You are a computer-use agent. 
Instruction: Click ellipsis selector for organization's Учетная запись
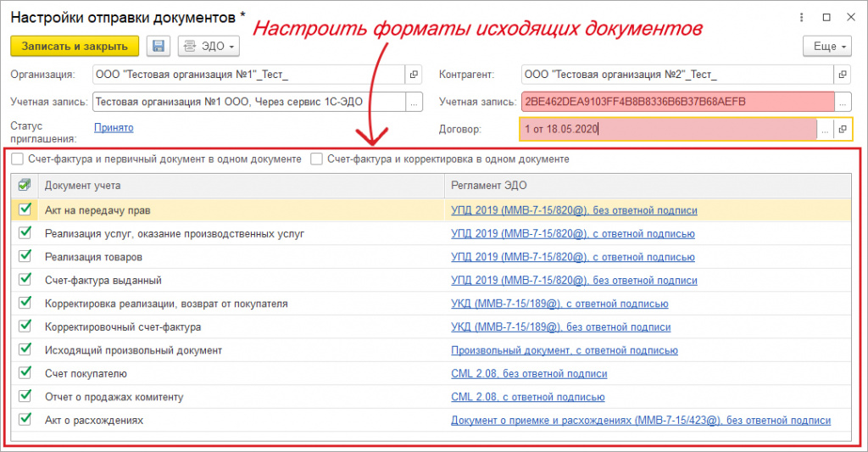(414, 102)
